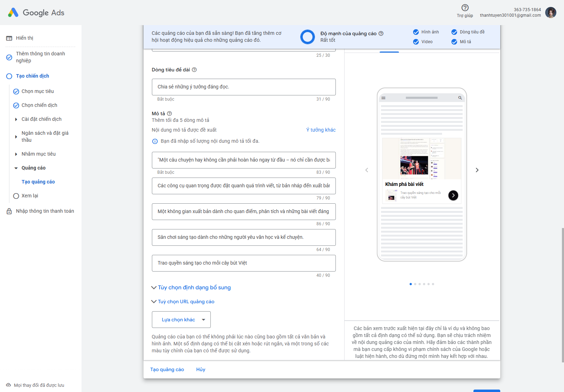Click the cloud saved-changes icon
The height and width of the screenshot is (392, 564).
[x=8, y=385]
